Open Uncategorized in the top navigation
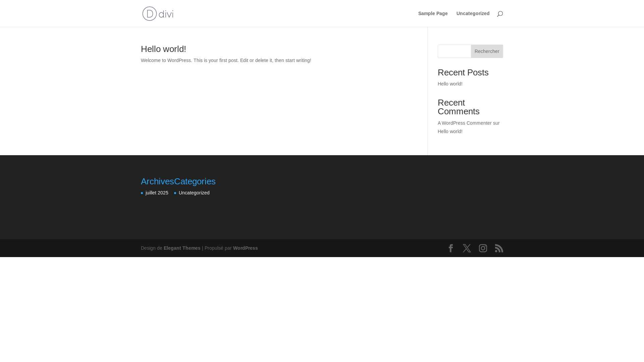Screen dimensions: 644x362 473,13
